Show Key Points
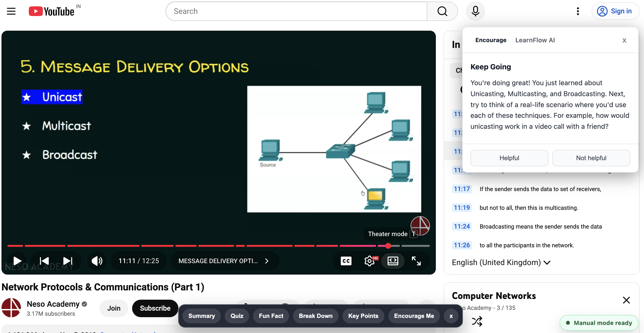This screenshot has width=644, height=333. coord(363,316)
